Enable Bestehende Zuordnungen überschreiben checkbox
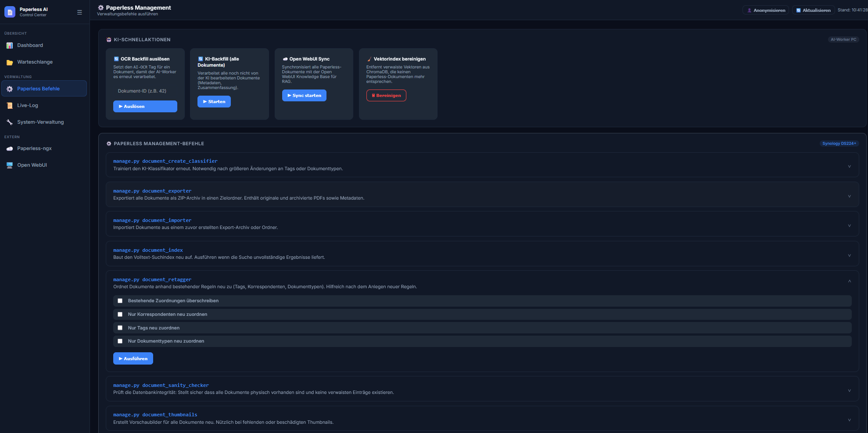This screenshot has width=868, height=433. click(x=120, y=301)
